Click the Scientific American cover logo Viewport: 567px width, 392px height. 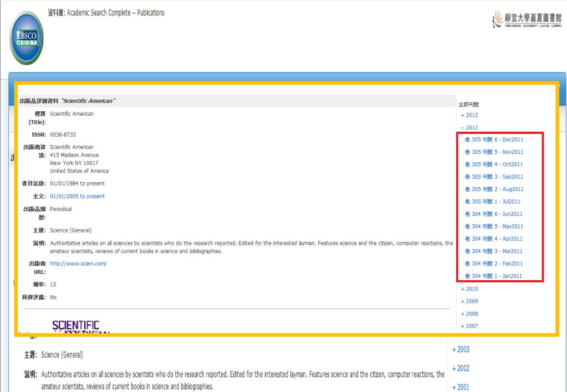[80, 327]
